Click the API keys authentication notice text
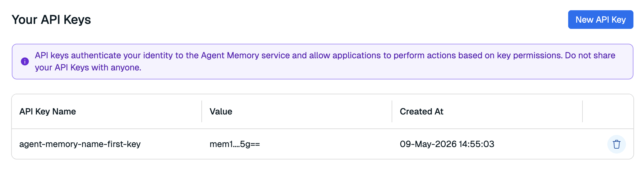Viewport: 644px width, 170px height. (x=325, y=61)
